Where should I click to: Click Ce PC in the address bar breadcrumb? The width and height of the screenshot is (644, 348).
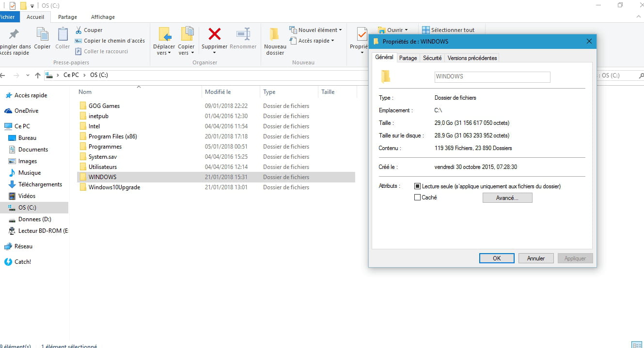coord(71,76)
